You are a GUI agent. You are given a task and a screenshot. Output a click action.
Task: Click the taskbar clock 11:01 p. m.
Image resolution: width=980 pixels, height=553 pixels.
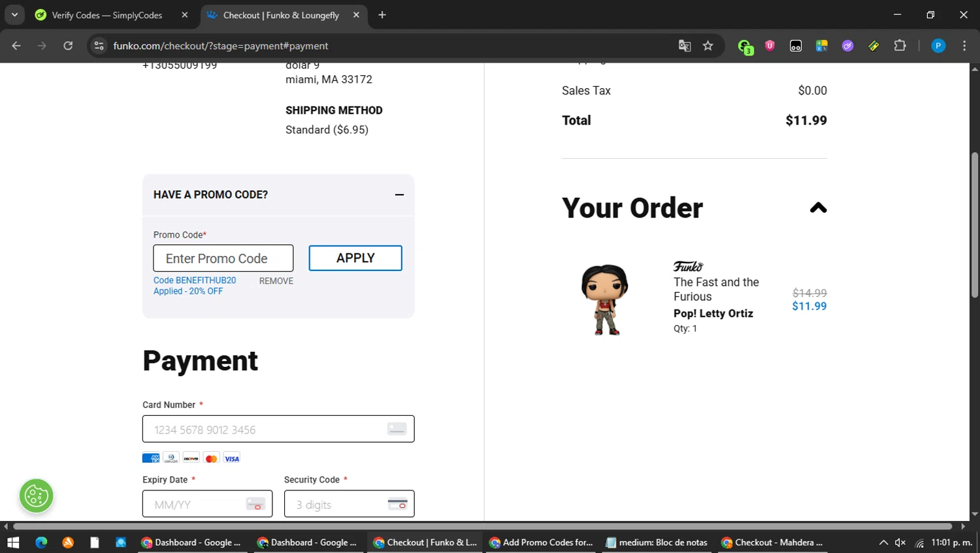(952, 543)
